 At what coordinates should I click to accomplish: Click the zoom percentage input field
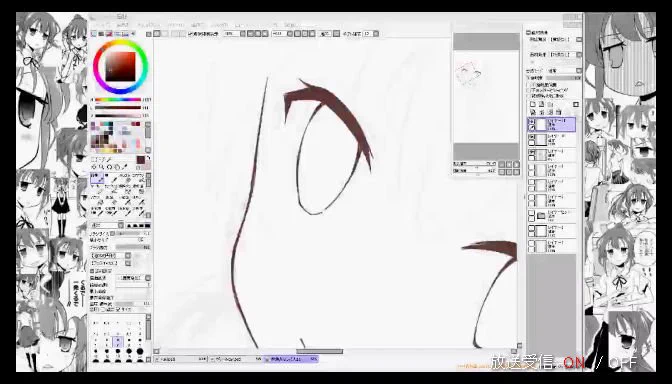(x=232, y=34)
